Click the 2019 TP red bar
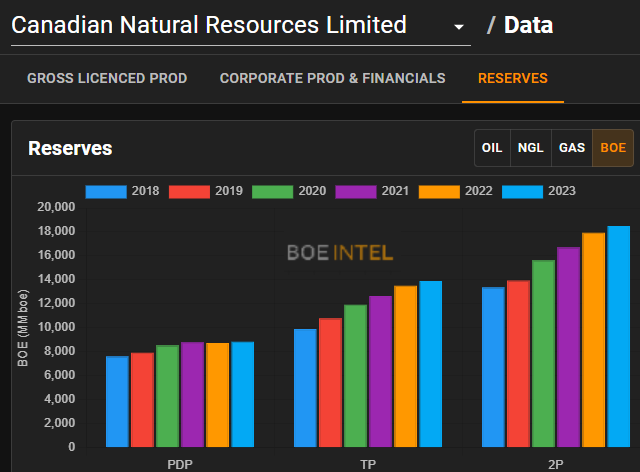Image resolution: width=640 pixels, height=472 pixels. (x=330, y=383)
